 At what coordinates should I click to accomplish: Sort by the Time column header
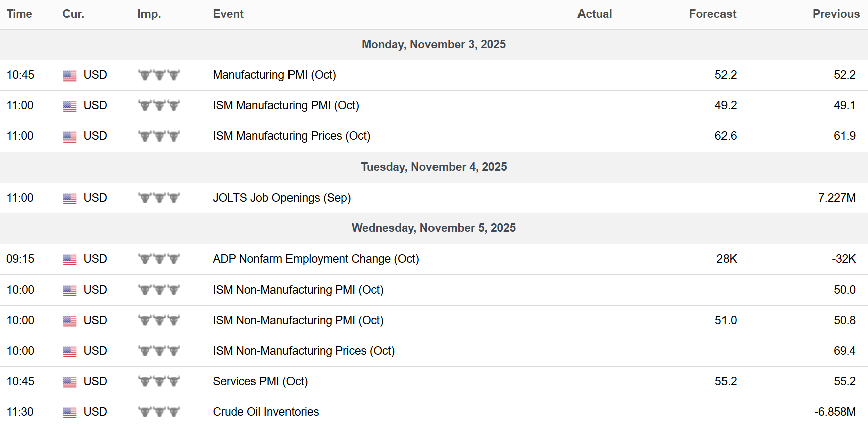(x=19, y=14)
